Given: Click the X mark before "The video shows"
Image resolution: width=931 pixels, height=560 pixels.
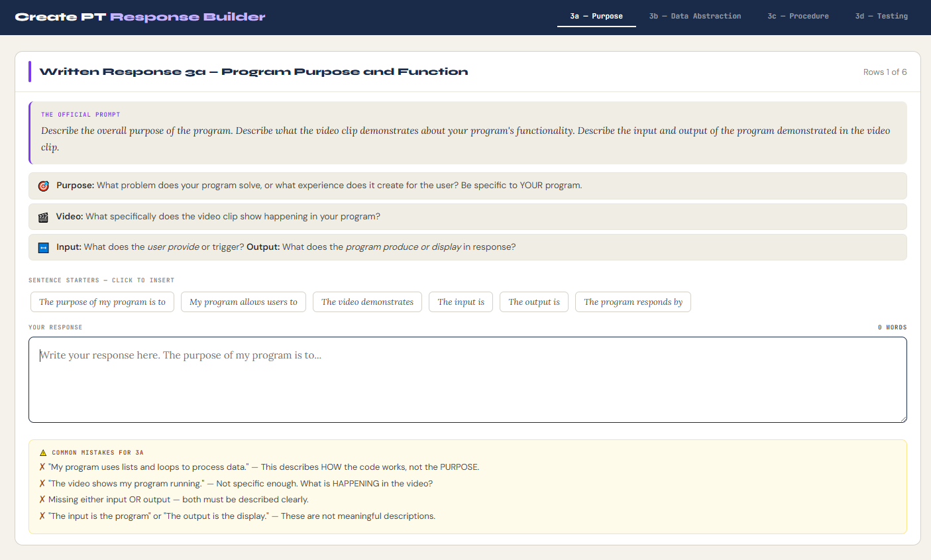Looking at the screenshot, I should pos(42,484).
